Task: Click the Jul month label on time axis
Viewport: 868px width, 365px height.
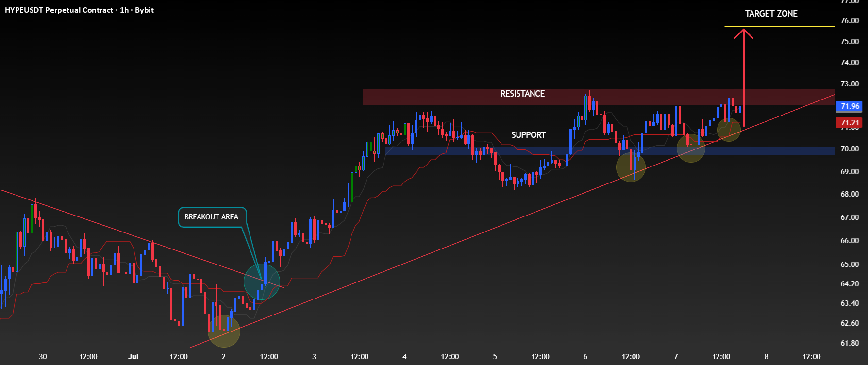Action: tap(134, 357)
